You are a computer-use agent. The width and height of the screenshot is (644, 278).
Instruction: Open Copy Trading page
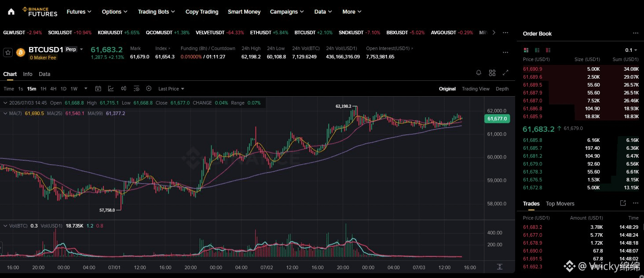pyautogui.click(x=202, y=12)
